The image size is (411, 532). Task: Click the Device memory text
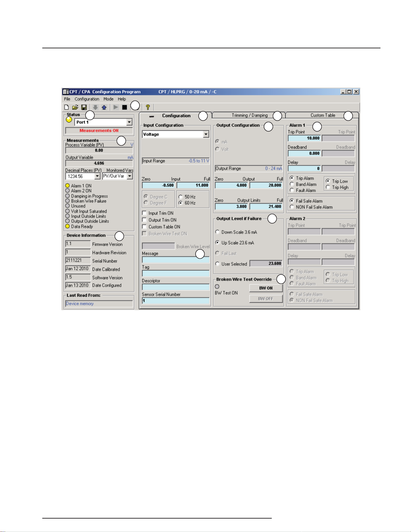(80, 304)
